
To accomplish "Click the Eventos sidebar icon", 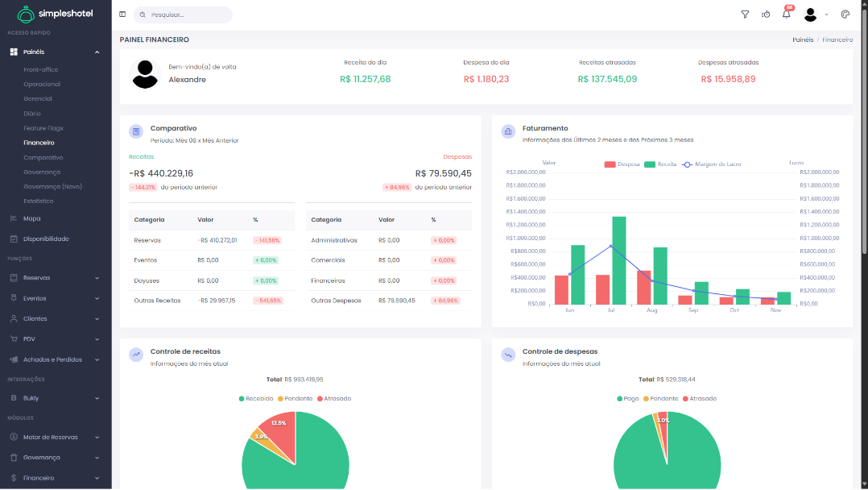I will click(14, 298).
